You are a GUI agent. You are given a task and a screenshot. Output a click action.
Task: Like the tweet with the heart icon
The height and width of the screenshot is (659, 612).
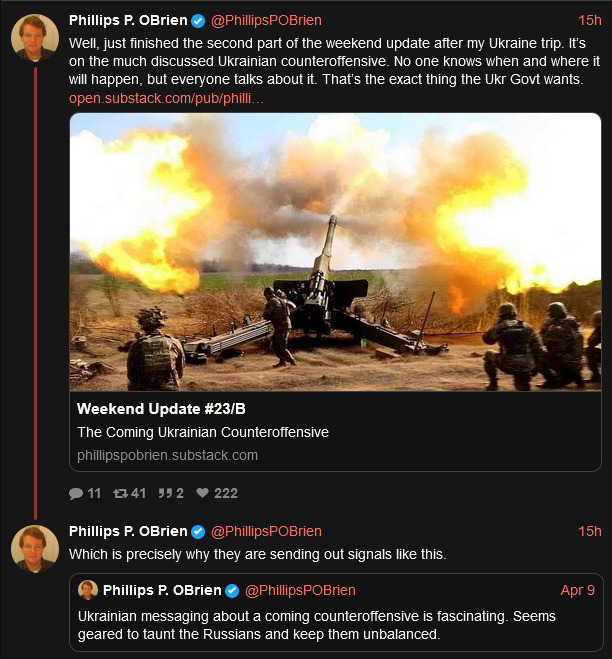tap(203, 493)
